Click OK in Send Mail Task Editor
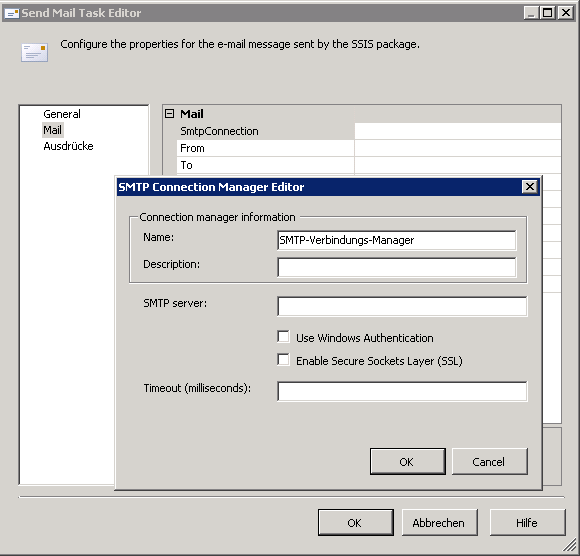Viewport: 580px width, 556px height. coord(355,522)
